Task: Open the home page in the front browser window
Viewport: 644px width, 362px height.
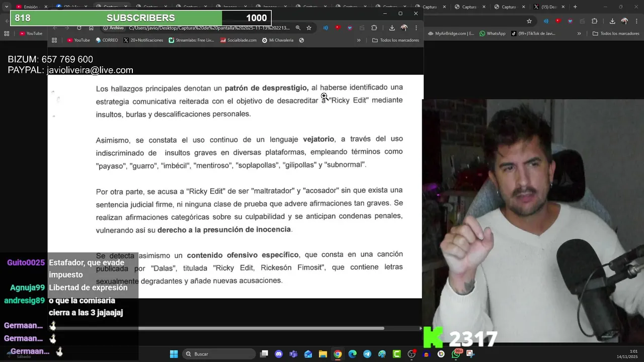Action: click(x=91, y=28)
